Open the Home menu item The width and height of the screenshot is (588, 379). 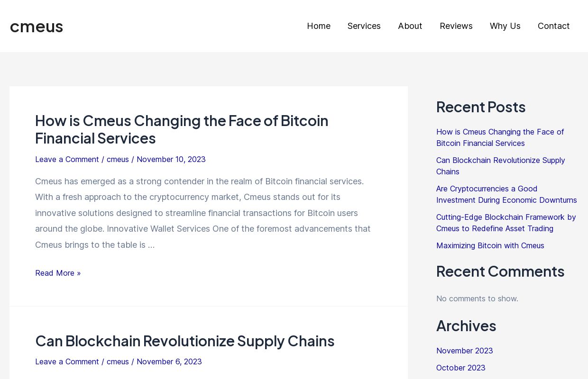(319, 26)
